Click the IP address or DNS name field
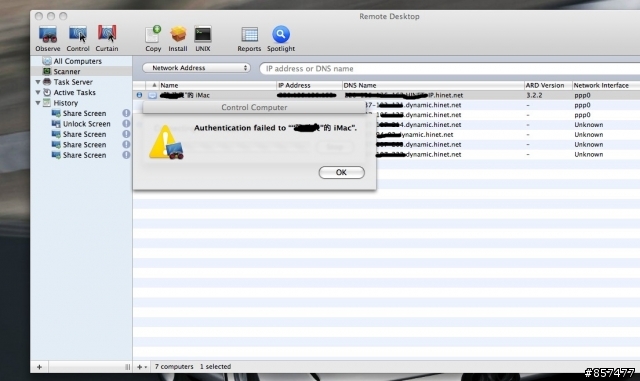640x381 pixels. tap(449, 69)
